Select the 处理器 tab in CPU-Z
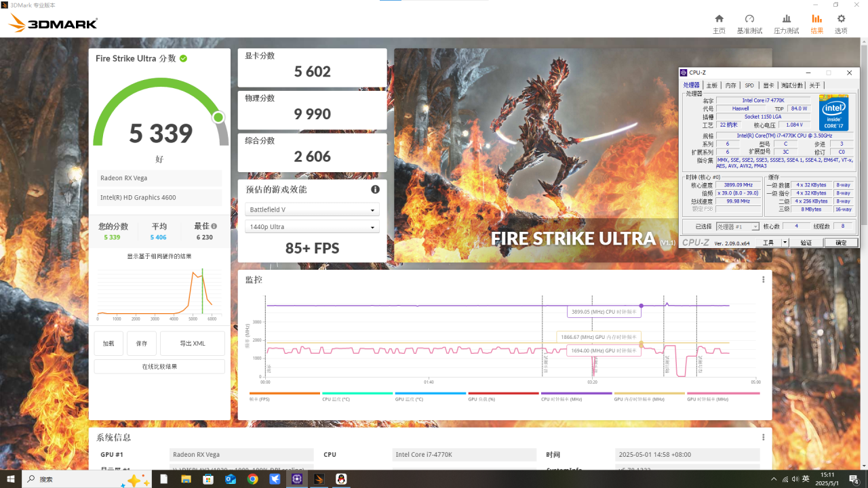 [x=692, y=85]
